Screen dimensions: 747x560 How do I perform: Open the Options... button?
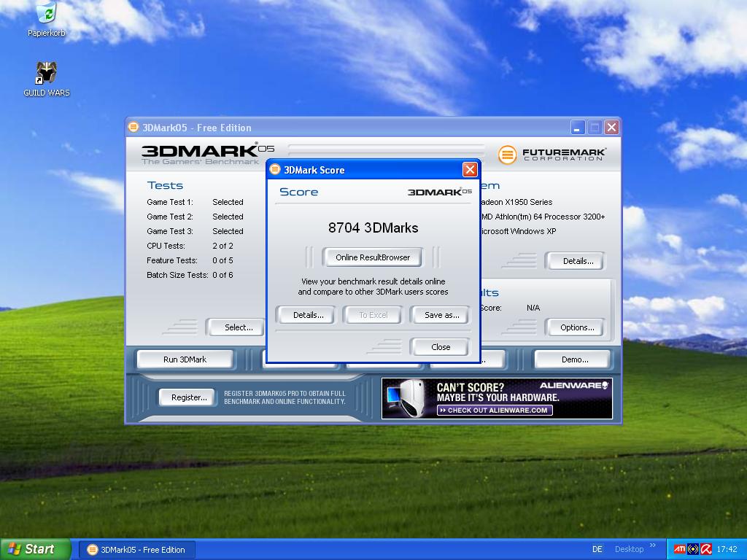577,327
